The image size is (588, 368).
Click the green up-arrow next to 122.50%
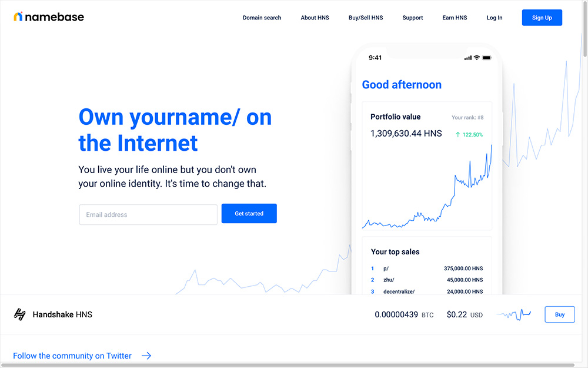tap(457, 134)
